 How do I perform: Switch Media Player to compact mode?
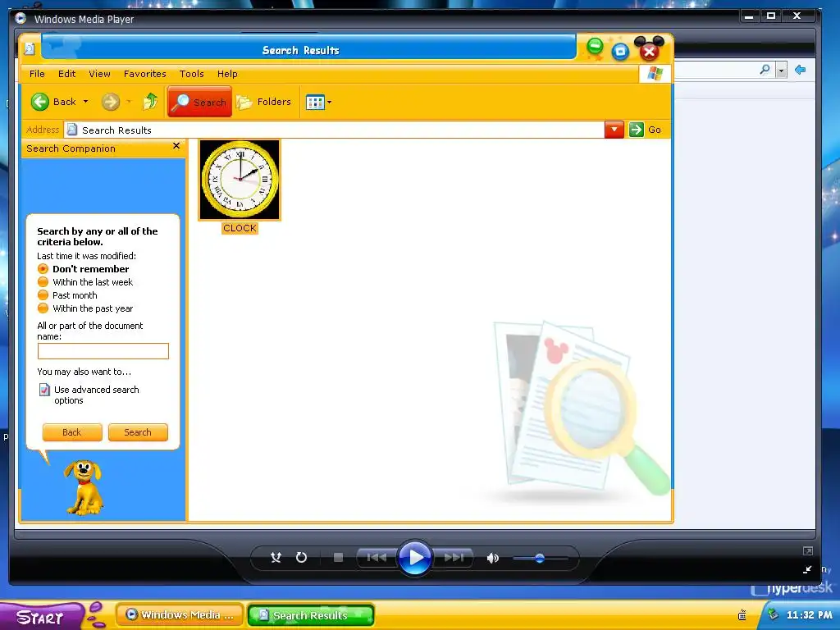pos(808,569)
